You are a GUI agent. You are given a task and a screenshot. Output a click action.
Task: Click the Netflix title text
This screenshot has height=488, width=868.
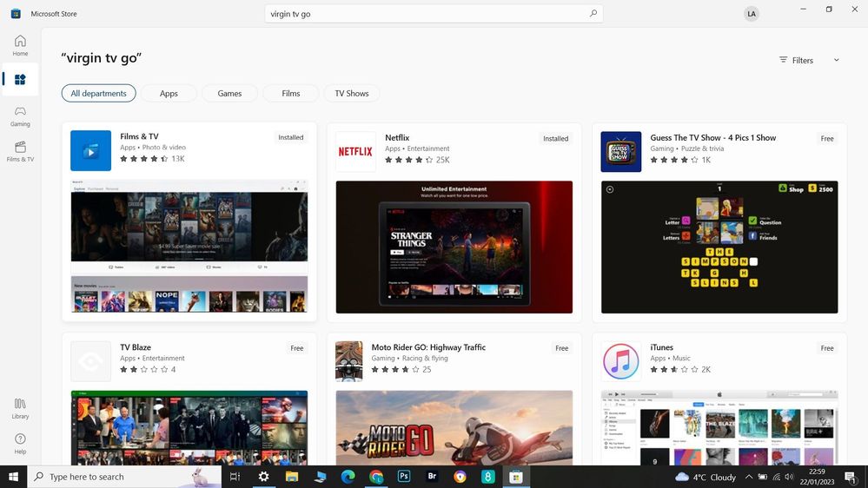(x=397, y=137)
